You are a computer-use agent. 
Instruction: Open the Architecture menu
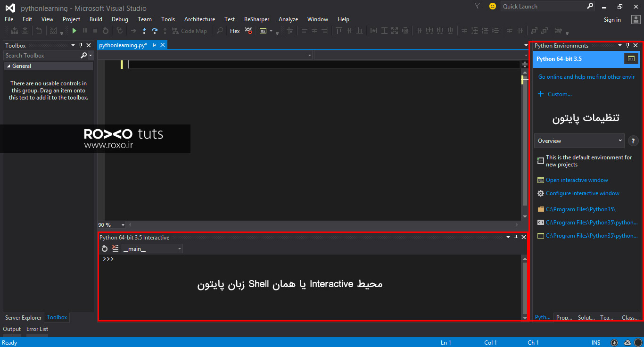[x=199, y=19]
